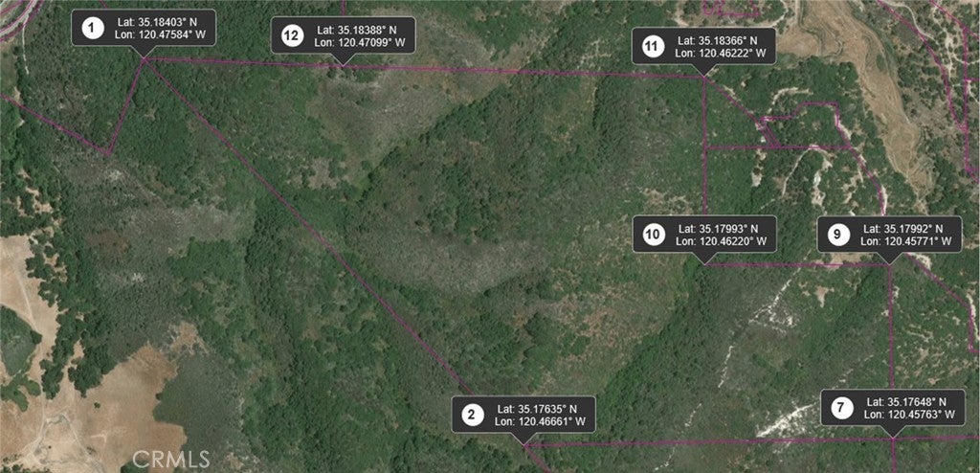Click the number 9 circle badge
980x473 pixels.
pyautogui.click(x=838, y=235)
